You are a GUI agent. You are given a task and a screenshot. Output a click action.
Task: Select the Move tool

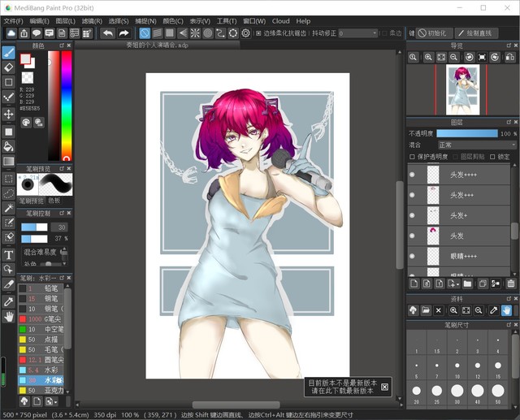point(9,115)
